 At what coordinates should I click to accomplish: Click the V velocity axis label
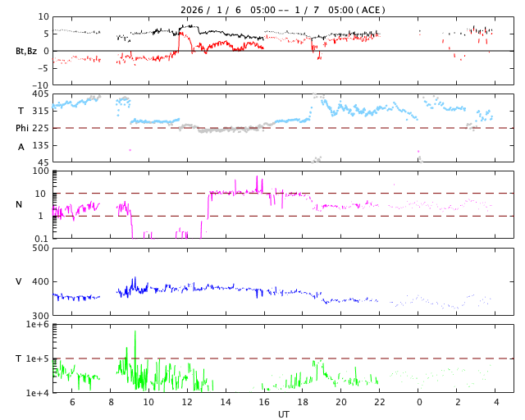click(19, 281)
